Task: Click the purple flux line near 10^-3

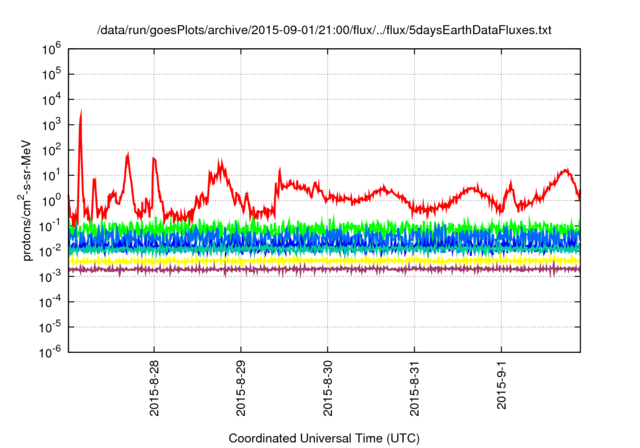Action: point(324,269)
